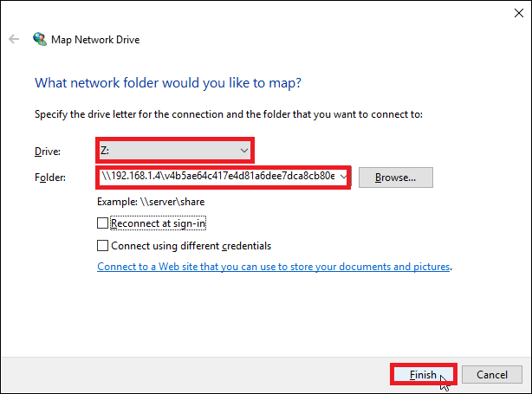Open the Connect to a Web site link
The width and height of the screenshot is (532, 394).
click(x=274, y=268)
